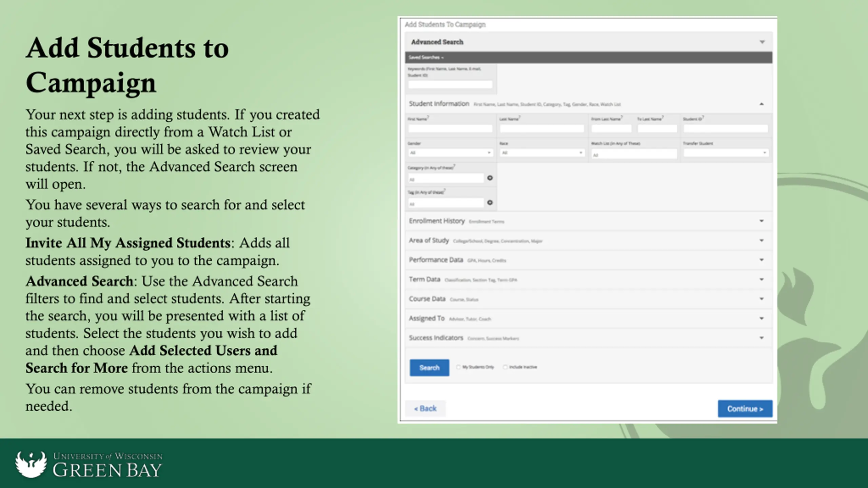Viewport: 868px width, 488px height.
Task: Click the plus icon beside Tag field
Action: (x=490, y=202)
